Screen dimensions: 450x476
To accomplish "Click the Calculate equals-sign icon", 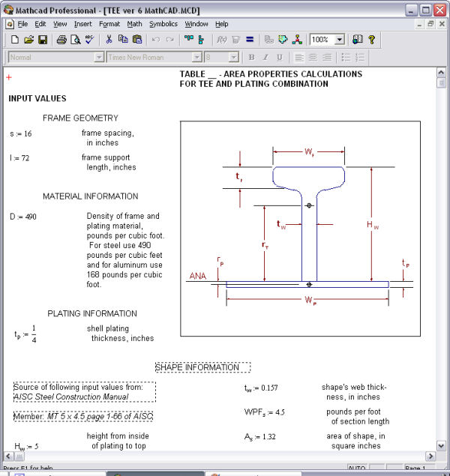I will tap(250, 40).
